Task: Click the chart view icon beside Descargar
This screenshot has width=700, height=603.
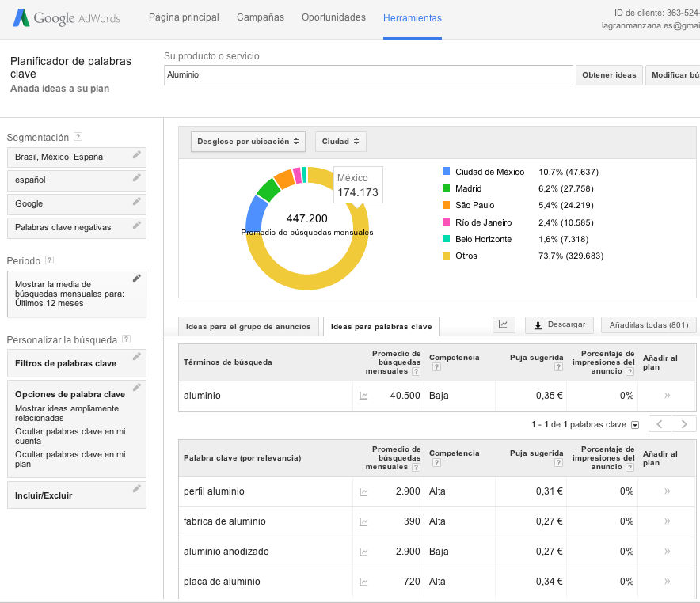Action: [x=504, y=324]
